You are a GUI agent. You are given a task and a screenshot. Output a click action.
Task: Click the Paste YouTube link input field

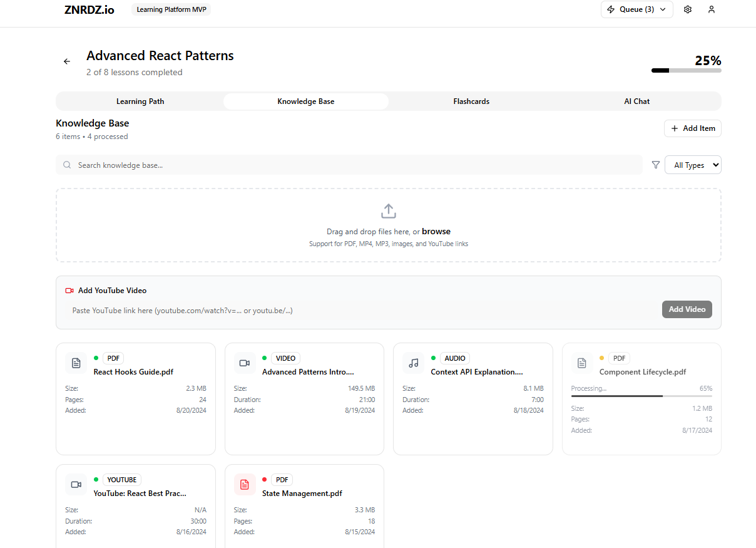coord(362,311)
